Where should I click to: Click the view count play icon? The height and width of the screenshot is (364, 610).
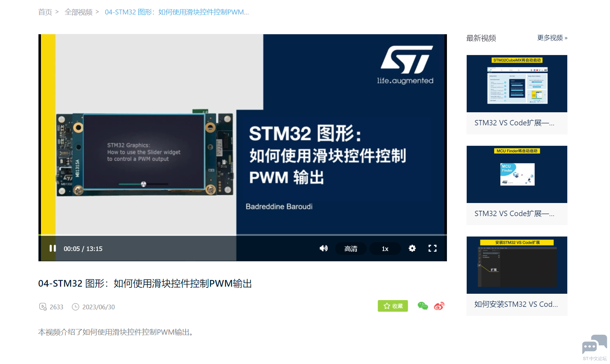[x=43, y=307]
